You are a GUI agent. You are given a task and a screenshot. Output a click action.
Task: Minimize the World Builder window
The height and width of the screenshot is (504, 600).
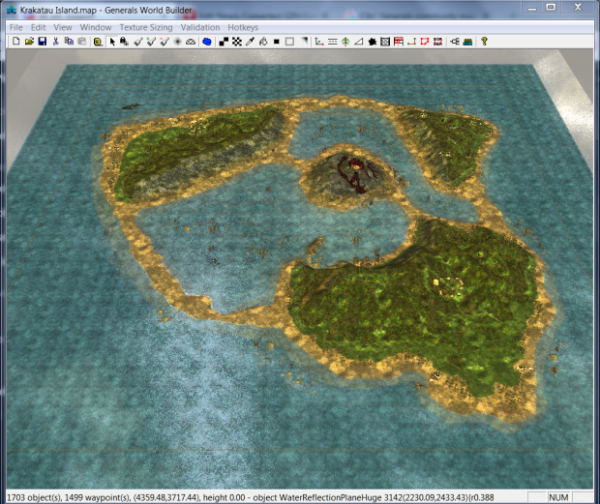click(x=532, y=7)
